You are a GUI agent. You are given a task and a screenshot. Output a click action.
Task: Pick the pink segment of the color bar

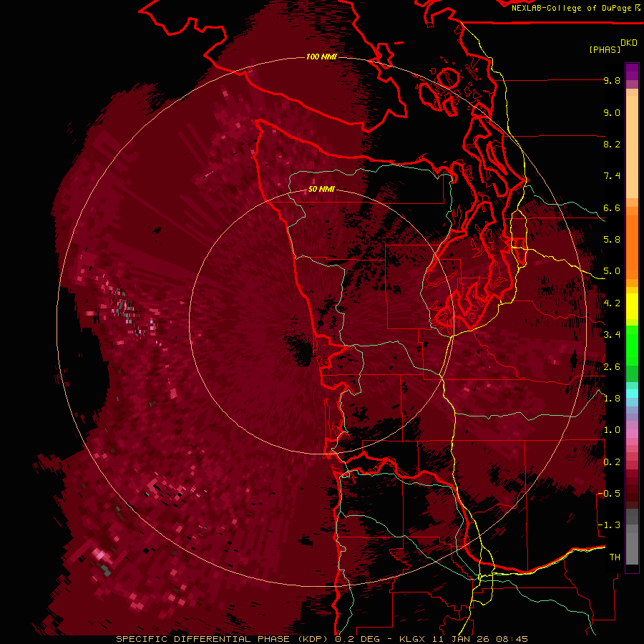(x=632, y=434)
